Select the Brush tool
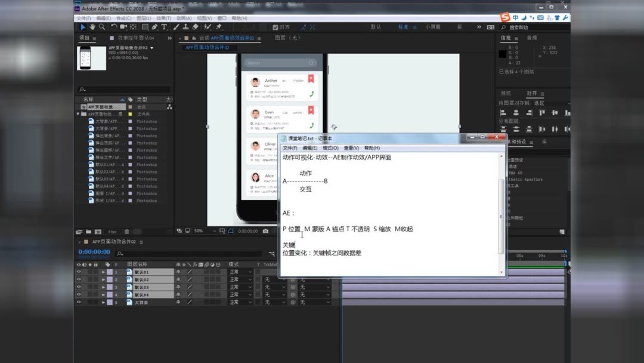Screen dimensions: 644x363 pyautogui.click(x=175, y=27)
